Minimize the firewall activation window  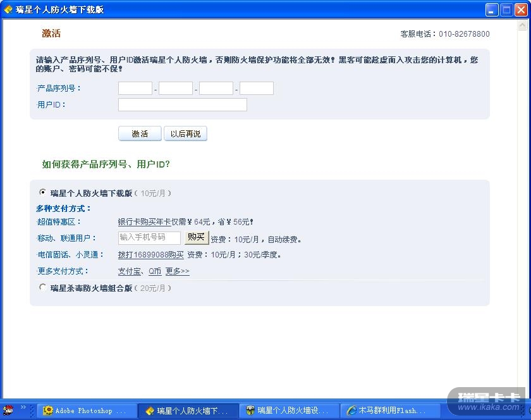[492, 10]
